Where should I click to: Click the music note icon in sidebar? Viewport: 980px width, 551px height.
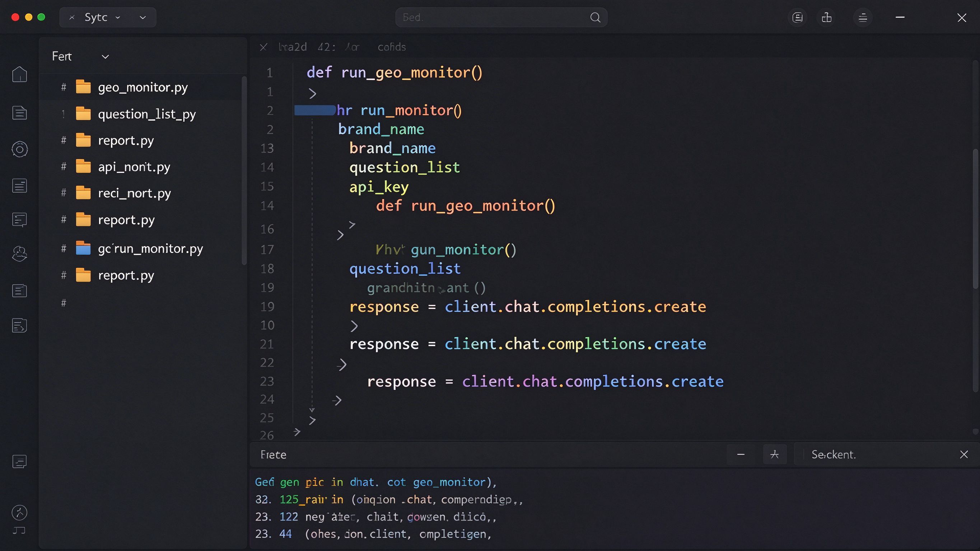tap(19, 531)
